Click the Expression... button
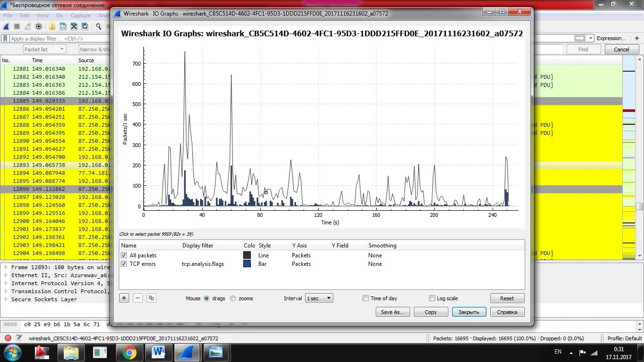 tap(611, 38)
